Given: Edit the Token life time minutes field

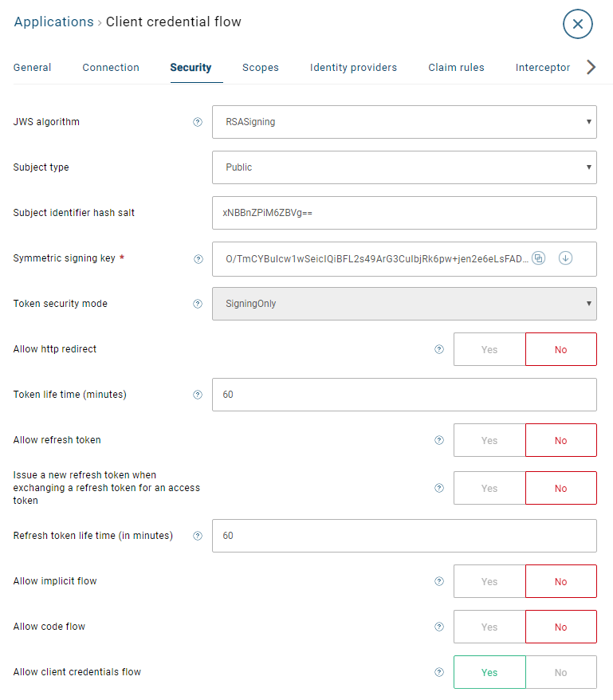Looking at the screenshot, I should [x=404, y=395].
